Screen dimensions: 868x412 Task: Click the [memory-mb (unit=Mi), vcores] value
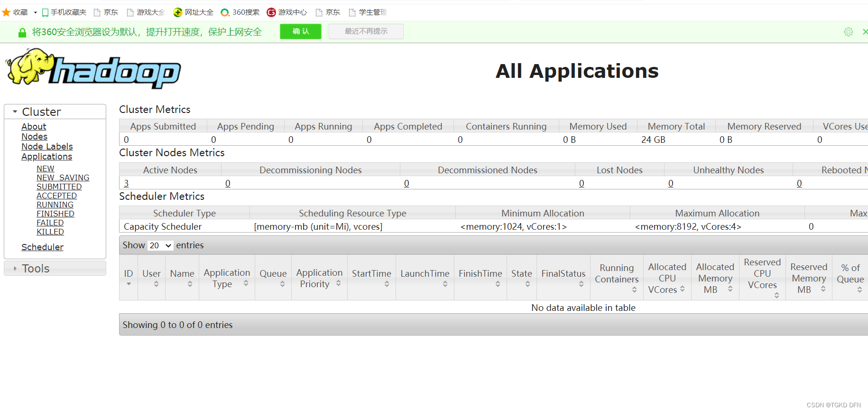(318, 226)
